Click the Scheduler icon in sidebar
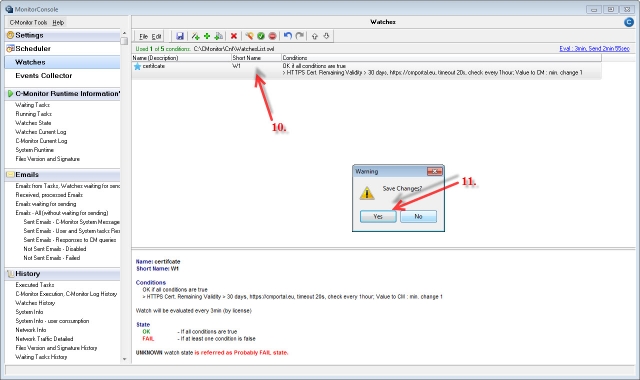 click(11, 49)
